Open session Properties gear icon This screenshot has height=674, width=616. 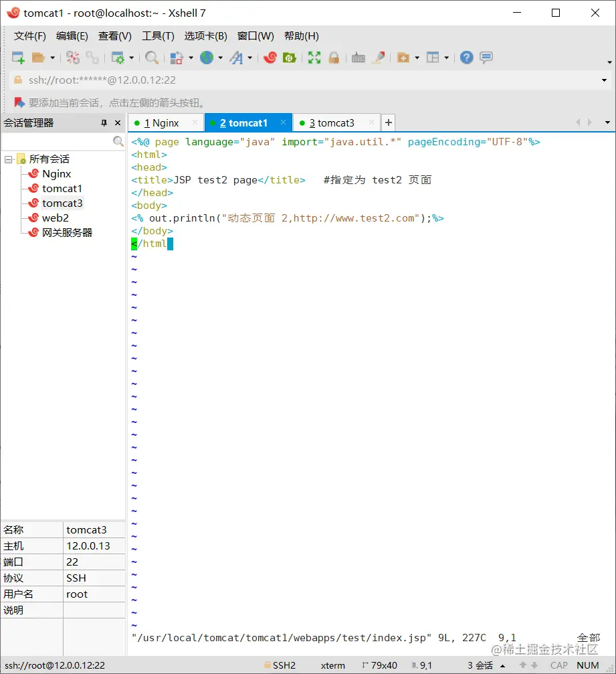118,57
